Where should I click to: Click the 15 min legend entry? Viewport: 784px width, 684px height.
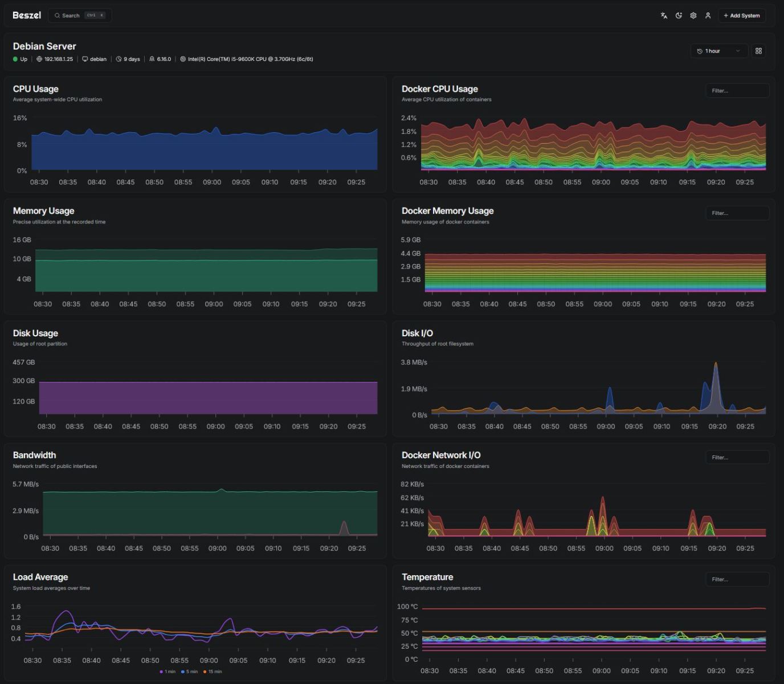coord(213,671)
